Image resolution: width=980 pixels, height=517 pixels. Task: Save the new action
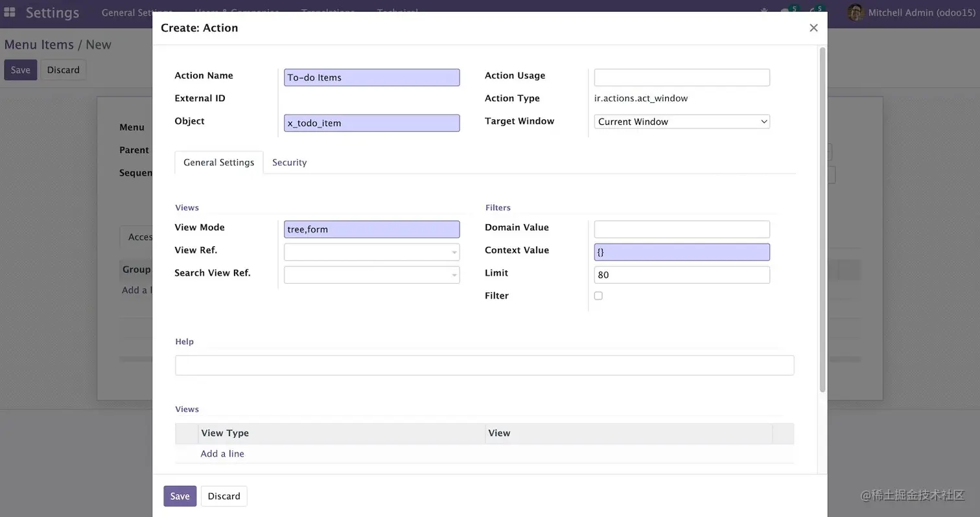tap(180, 496)
